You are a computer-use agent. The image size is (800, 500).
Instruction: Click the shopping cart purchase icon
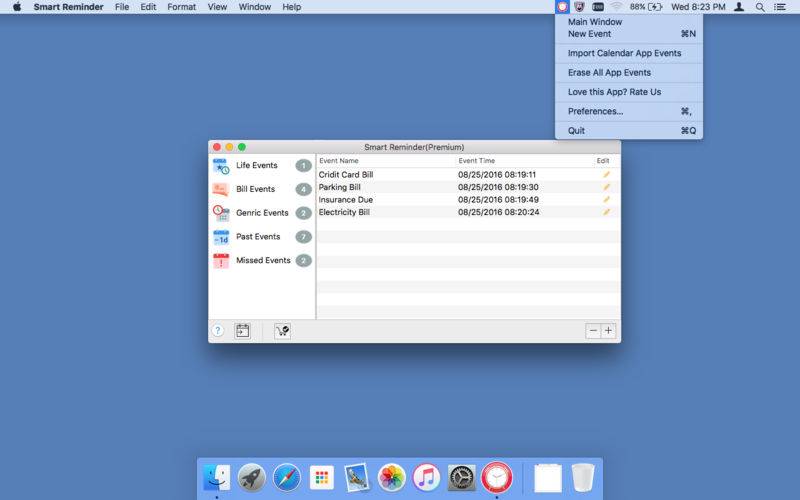282,331
